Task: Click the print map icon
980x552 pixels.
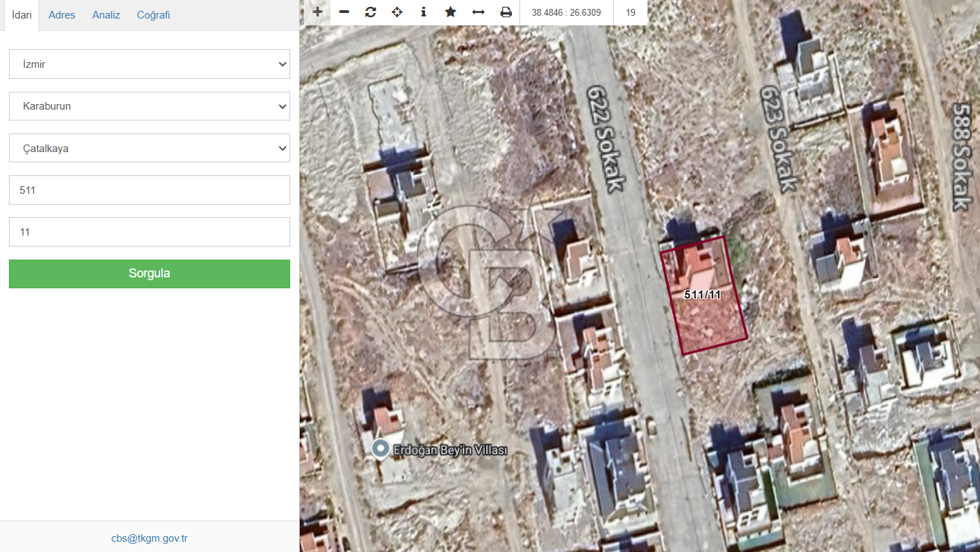Action: [506, 12]
